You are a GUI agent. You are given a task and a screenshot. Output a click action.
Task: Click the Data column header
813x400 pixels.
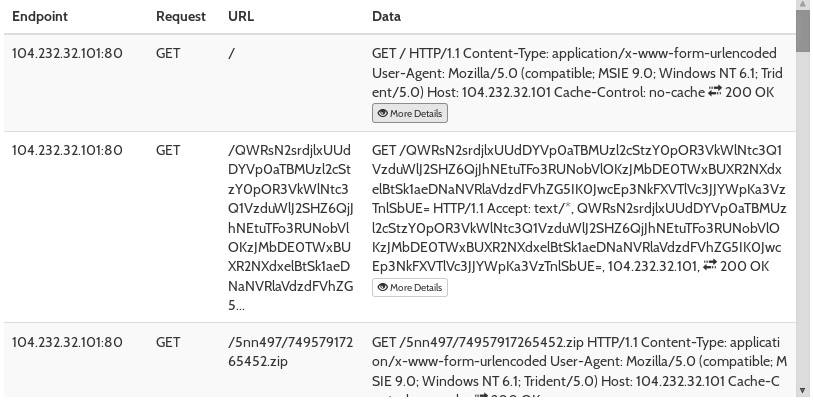386,17
